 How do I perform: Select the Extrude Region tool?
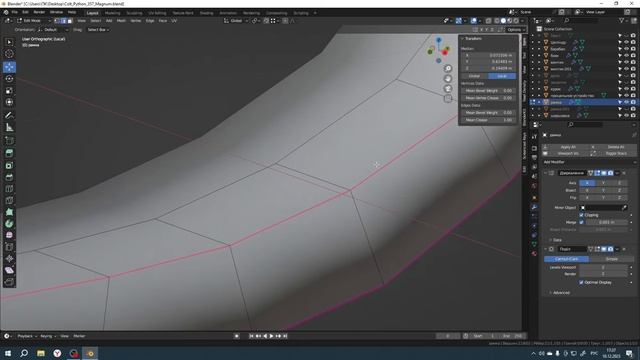pyautogui.click(x=9, y=153)
